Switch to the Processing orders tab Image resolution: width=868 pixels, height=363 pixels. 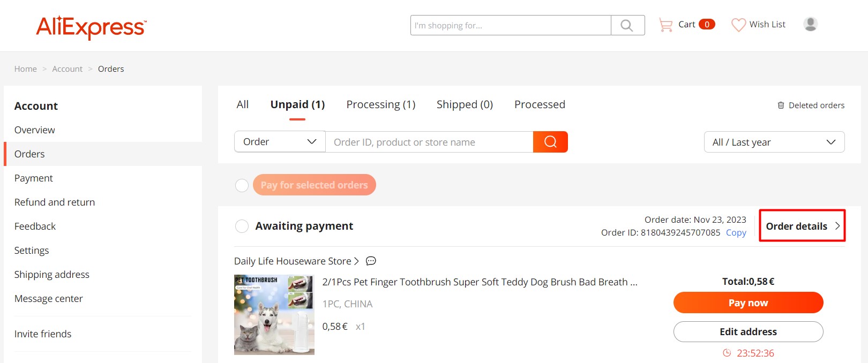pyautogui.click(x=380, y=104)
